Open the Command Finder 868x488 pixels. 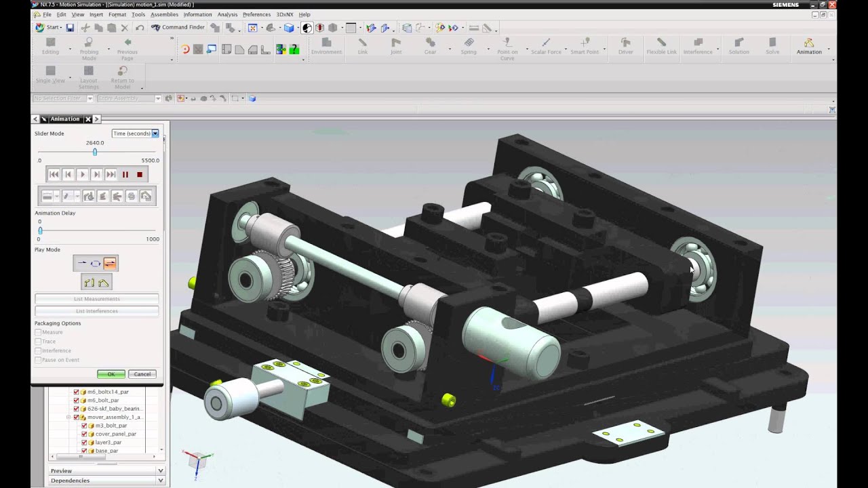[x=178, y=28]
